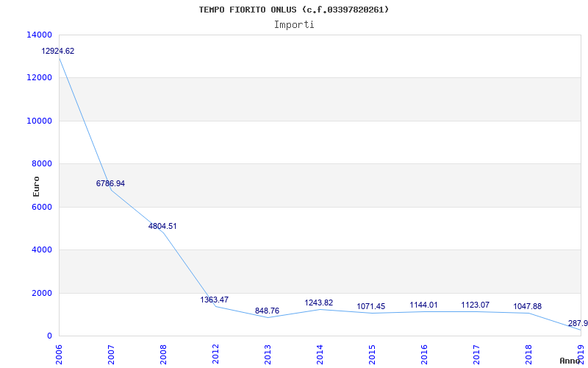Click the 2014 year label
This screenshot has height=368, width=588.
click(x=320, y=354)
